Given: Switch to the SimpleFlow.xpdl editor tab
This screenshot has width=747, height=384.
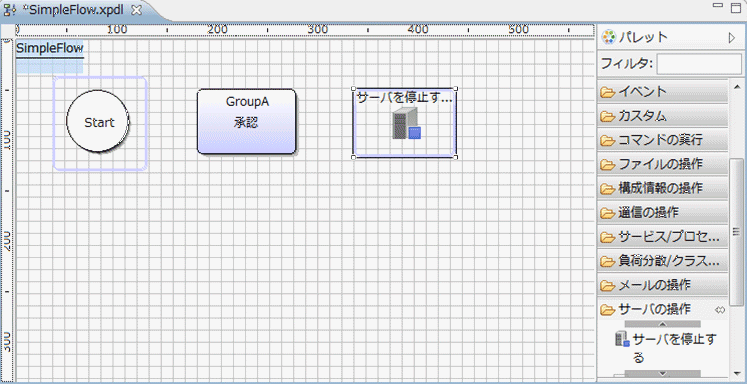Looking at the screenshot, I should tap(72, 10).
